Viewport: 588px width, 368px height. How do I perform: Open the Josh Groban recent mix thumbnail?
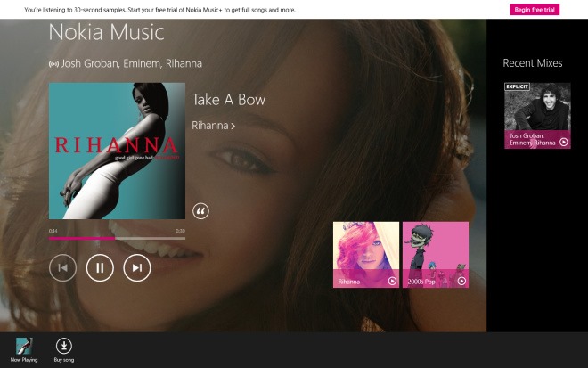[537, 116]
